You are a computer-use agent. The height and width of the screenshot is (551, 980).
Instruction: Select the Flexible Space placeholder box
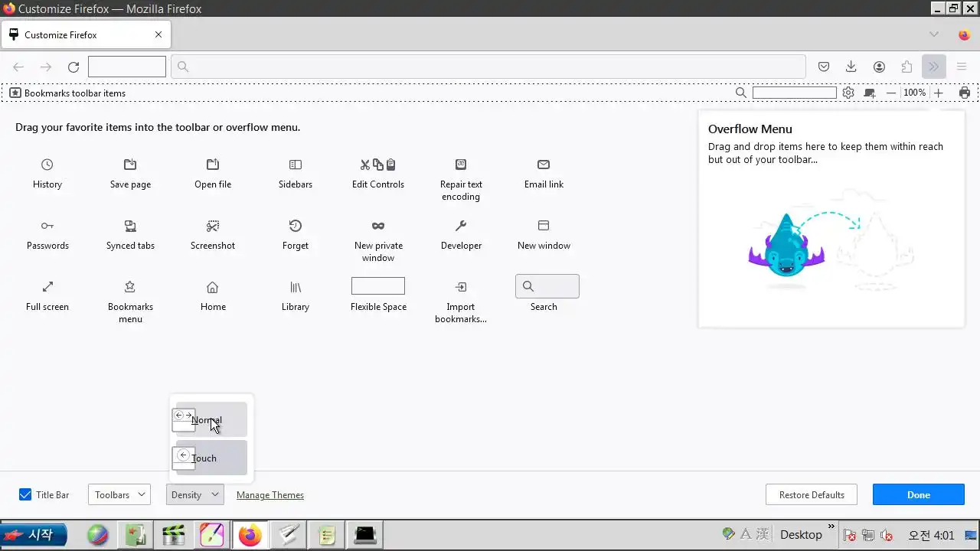point(378,286)
